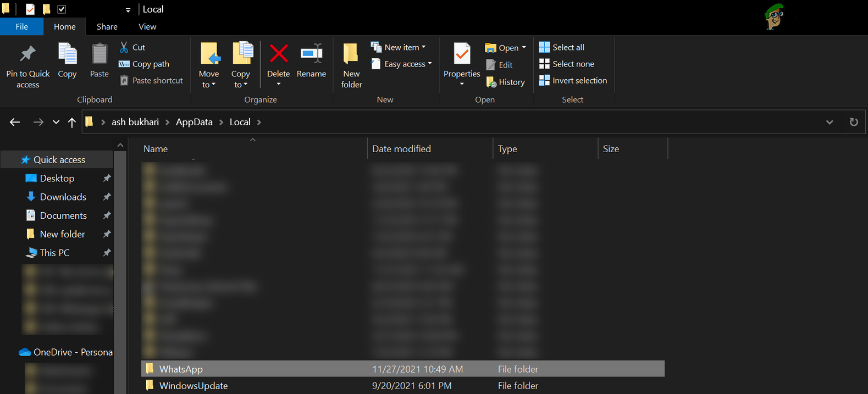The image size is (868, 394).
Task: Create a New folder from ribbon
Action: tap(351, 65)
